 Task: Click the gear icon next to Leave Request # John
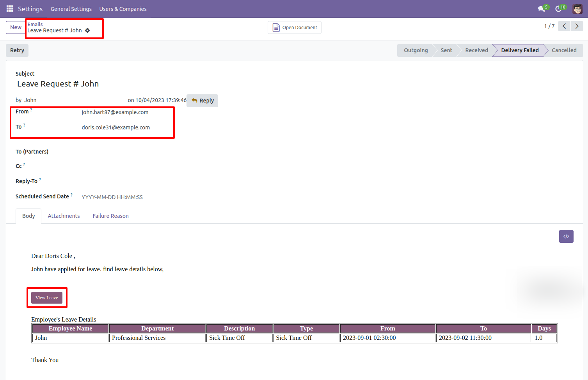87,30
